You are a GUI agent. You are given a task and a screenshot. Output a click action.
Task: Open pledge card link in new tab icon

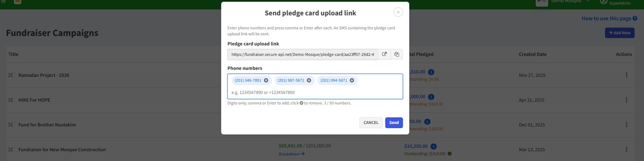click(384, 54)
